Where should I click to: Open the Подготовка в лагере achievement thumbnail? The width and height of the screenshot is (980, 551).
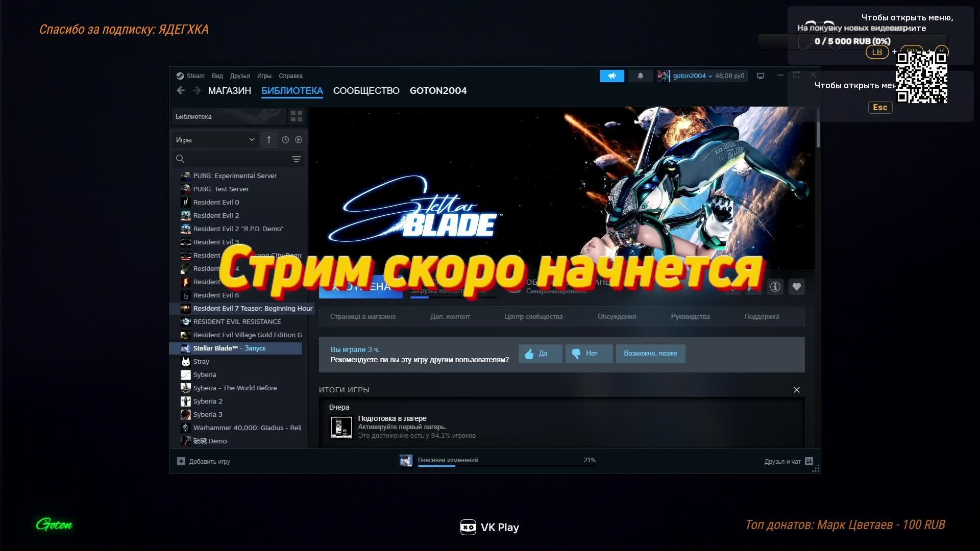[341, 427]
